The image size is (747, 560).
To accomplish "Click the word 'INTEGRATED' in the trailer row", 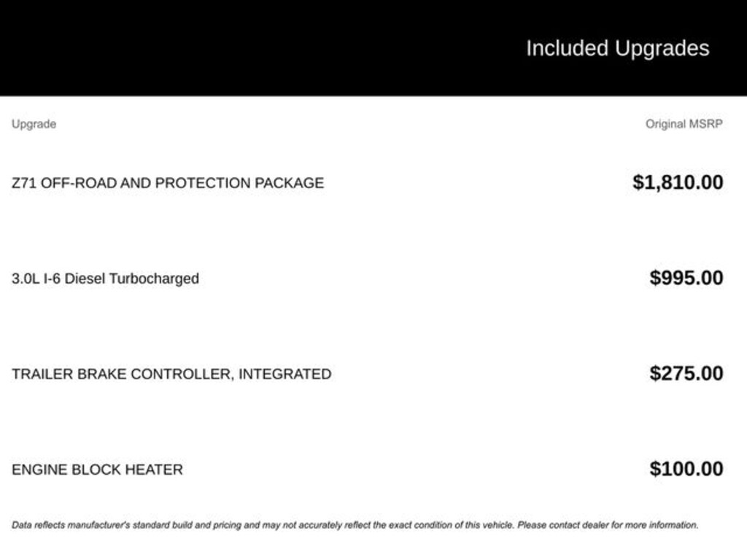I will point(285,374).
